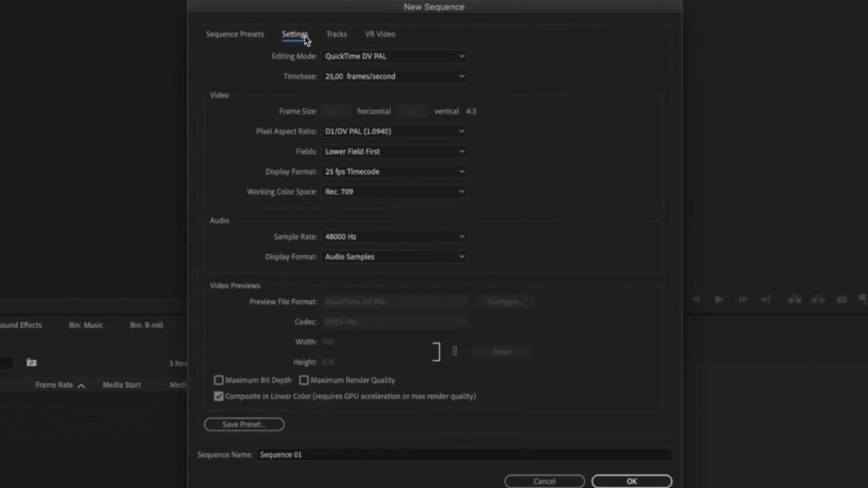Open the video Display Format dropdown showing 25 fps Timecode
Image resolution: width=868 pixels, height=488 pixels.
(394, 171)
